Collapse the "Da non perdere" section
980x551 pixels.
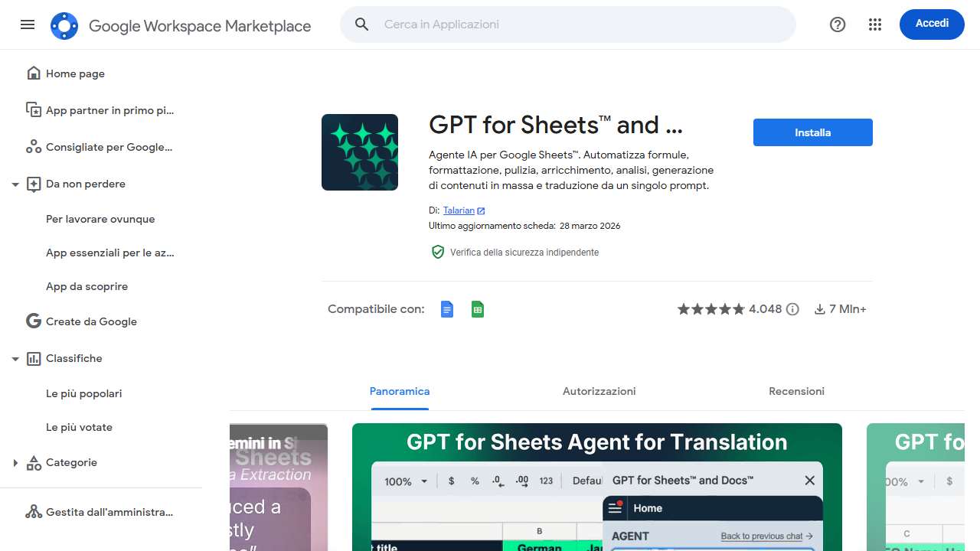tap(15, 184)
